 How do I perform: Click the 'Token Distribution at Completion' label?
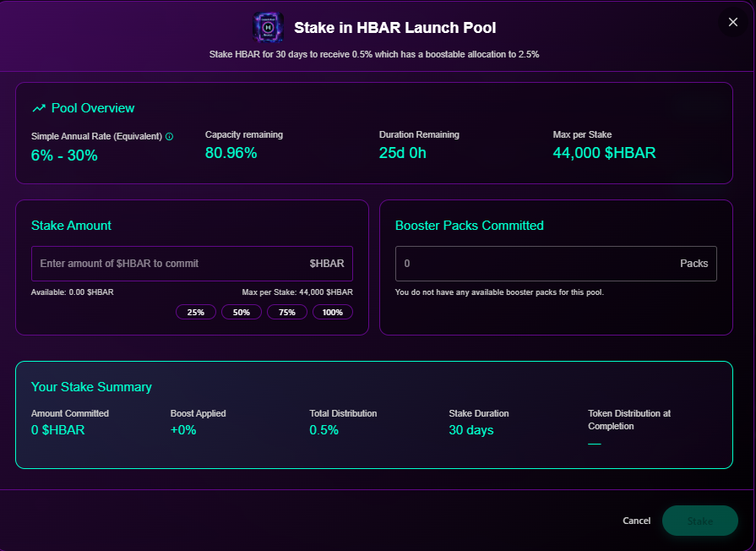tap(629, 420)
